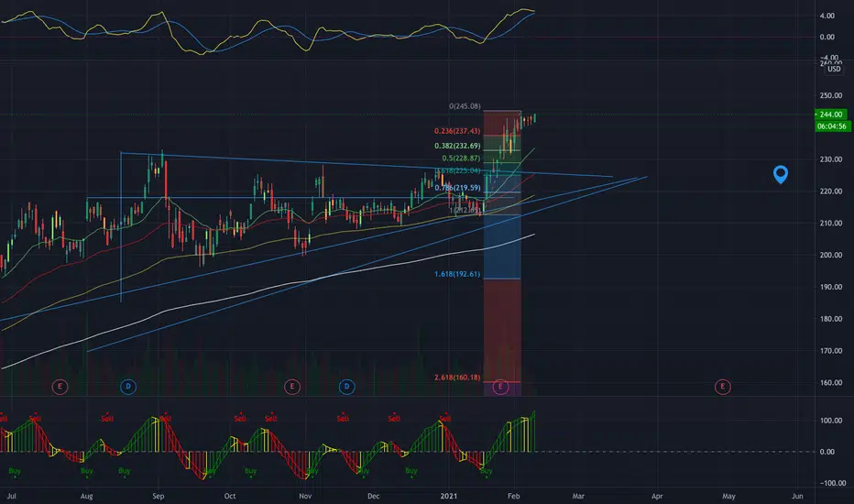Screen dimensions: 854x504
Task: Click the 190.00 price axis label
Action: 830,287
